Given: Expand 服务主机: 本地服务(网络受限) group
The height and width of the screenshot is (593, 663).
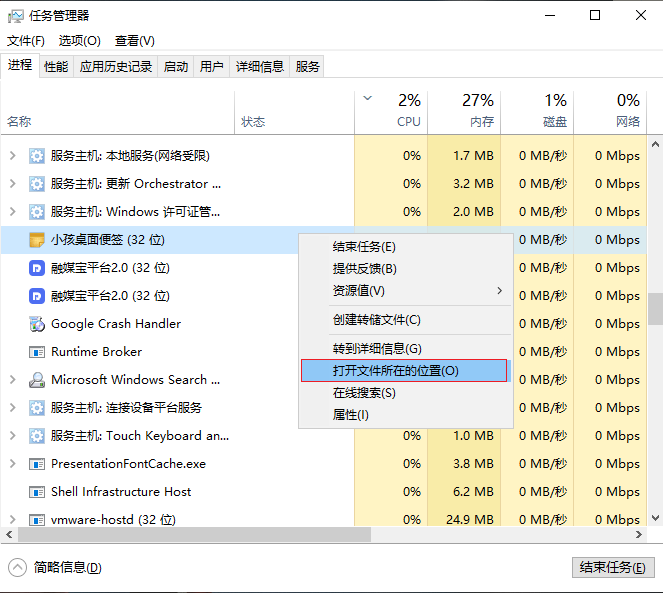Looking at the screenshot, I should [x=12, y=156].
